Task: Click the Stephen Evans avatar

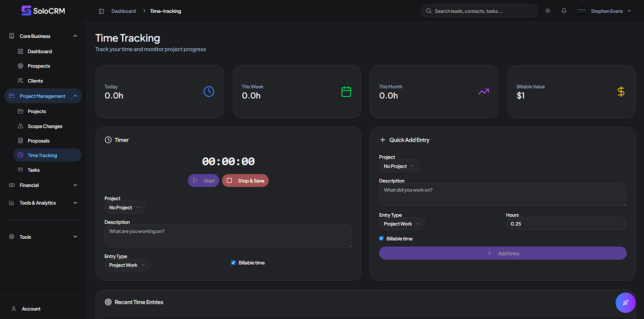Action: (581, 11)
